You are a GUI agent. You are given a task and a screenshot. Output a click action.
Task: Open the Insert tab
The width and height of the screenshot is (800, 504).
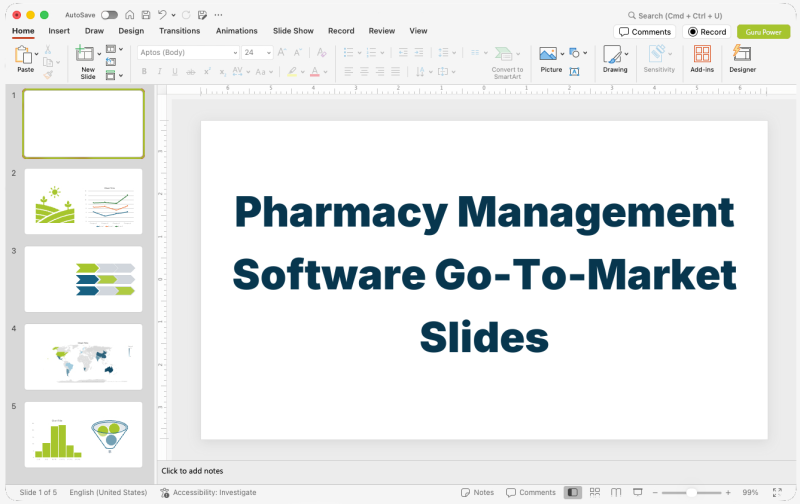click(x=59, y=31)
